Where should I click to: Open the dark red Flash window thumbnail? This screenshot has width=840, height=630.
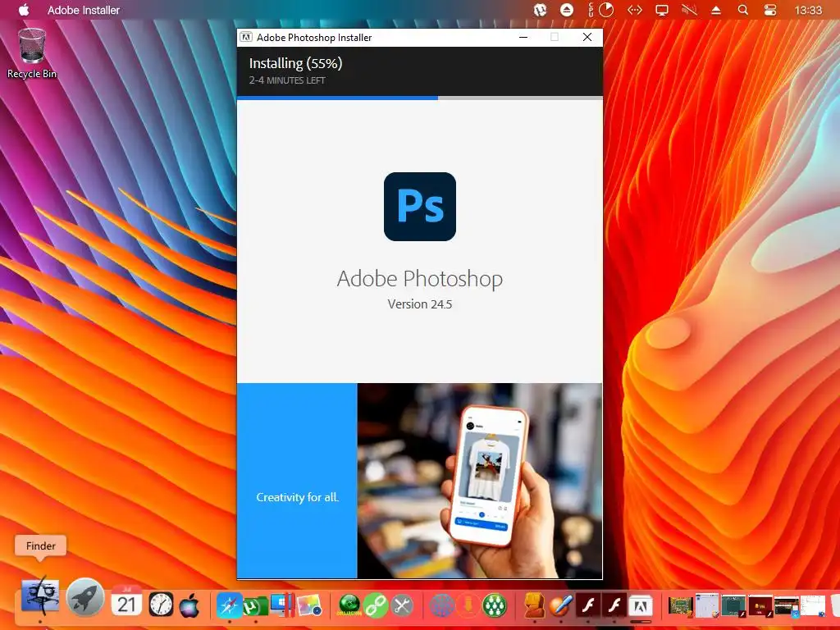[760, 606]
